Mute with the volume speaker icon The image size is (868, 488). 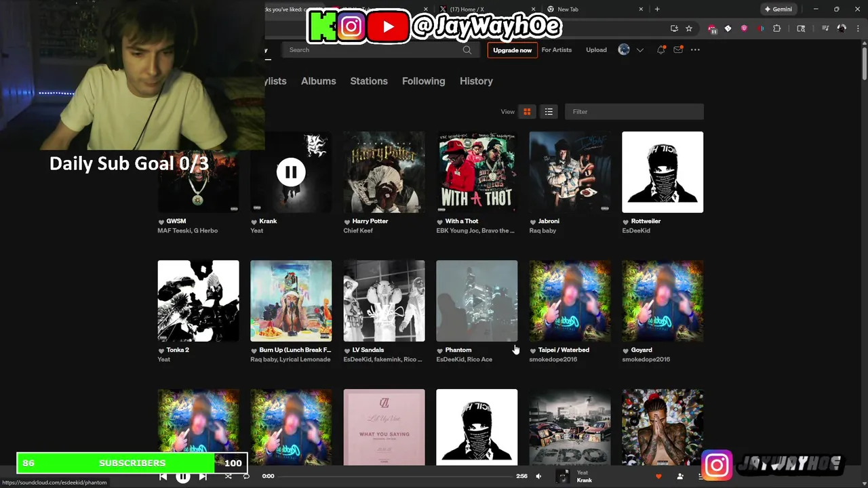[538, 476]
